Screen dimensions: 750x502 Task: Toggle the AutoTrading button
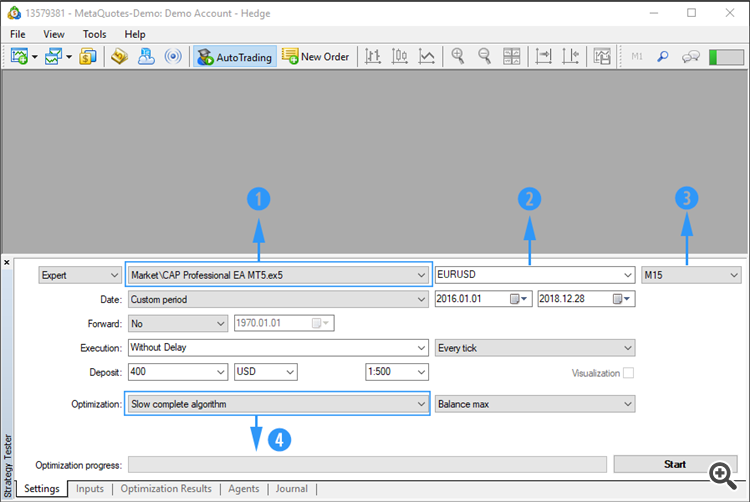[x=235, y=57]
